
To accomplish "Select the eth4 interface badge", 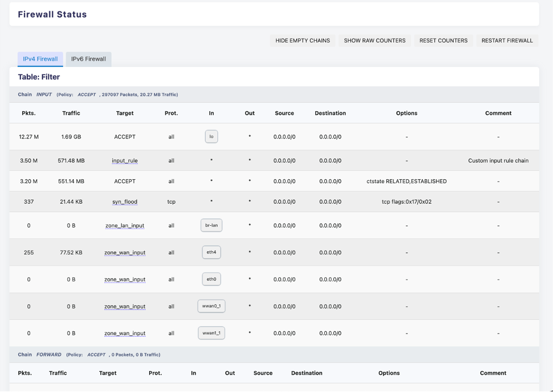I will coord(211,252).
